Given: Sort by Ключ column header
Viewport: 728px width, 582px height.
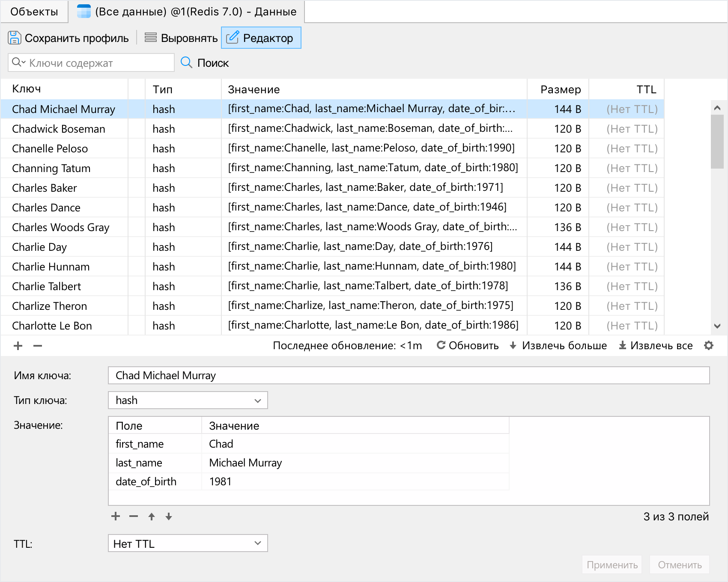Looking at the screenshot, I should coord(64,89).
